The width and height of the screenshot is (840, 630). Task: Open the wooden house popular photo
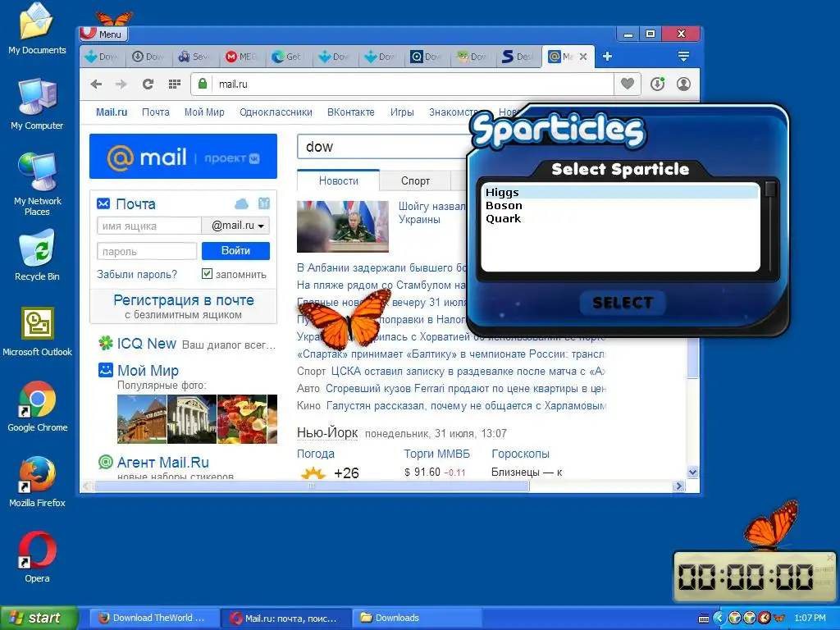(142, 419)
